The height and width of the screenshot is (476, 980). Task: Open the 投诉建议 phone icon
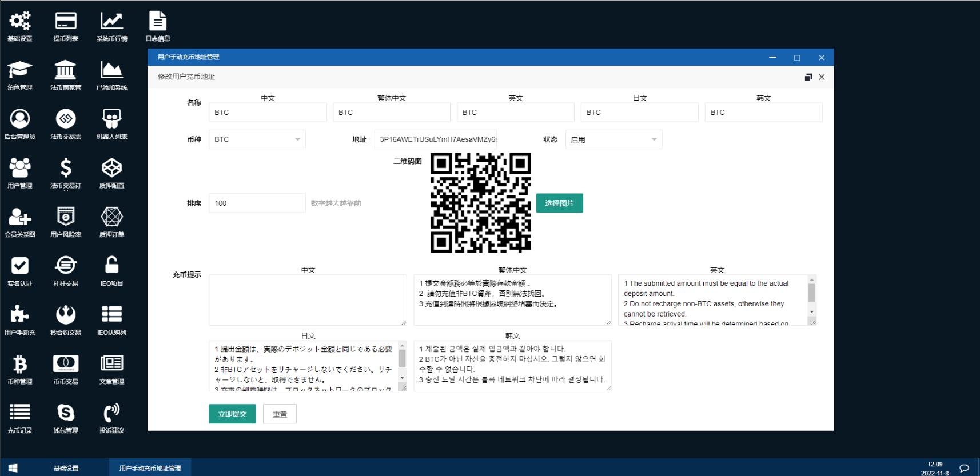111,413
